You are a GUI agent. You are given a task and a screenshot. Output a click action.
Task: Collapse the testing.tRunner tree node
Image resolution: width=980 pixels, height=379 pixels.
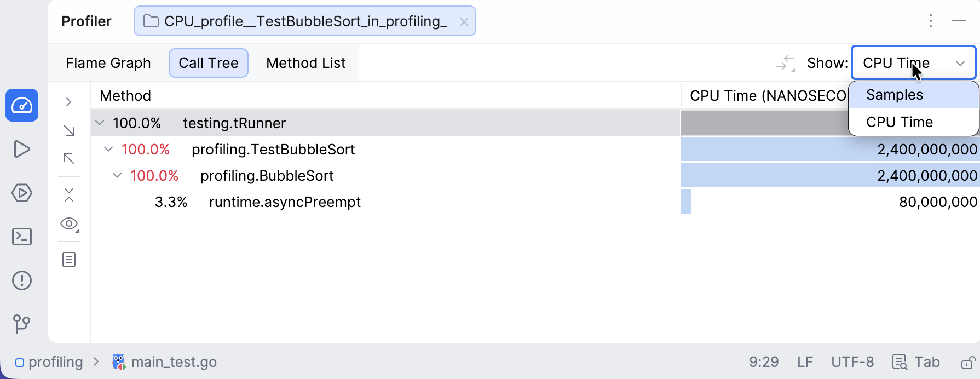point(100,123)
